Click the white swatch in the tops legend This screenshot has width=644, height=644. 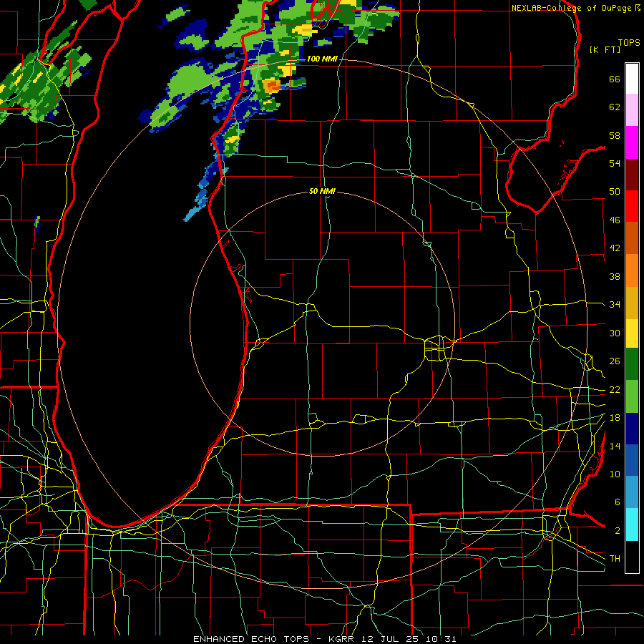632,79
